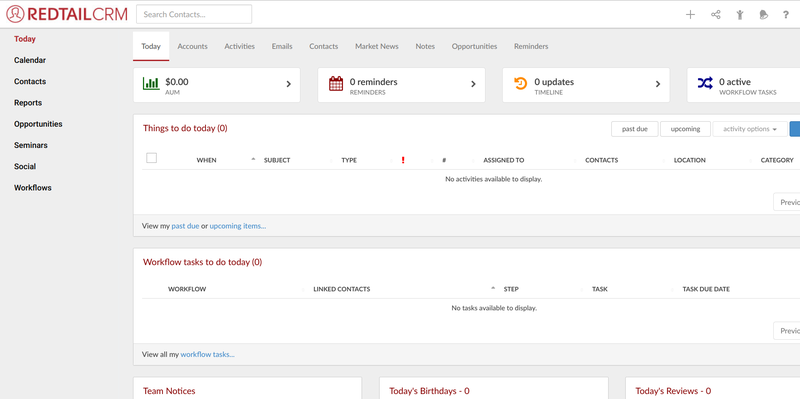Viewport: 800px width, 399px height.
Task: Click Today's Birthdays heading
Action: pyautogui.click(x=430, y=391)
